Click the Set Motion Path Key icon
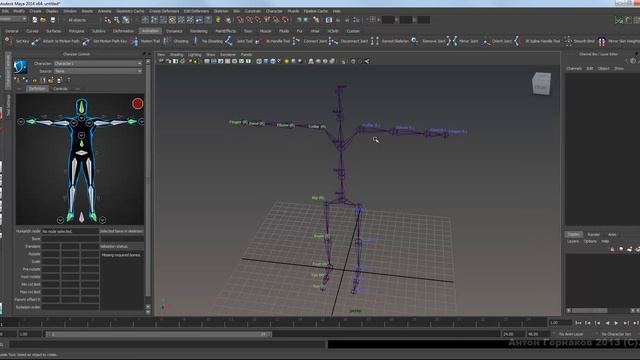Screen dimensions: 640x360 pos(86,41)
